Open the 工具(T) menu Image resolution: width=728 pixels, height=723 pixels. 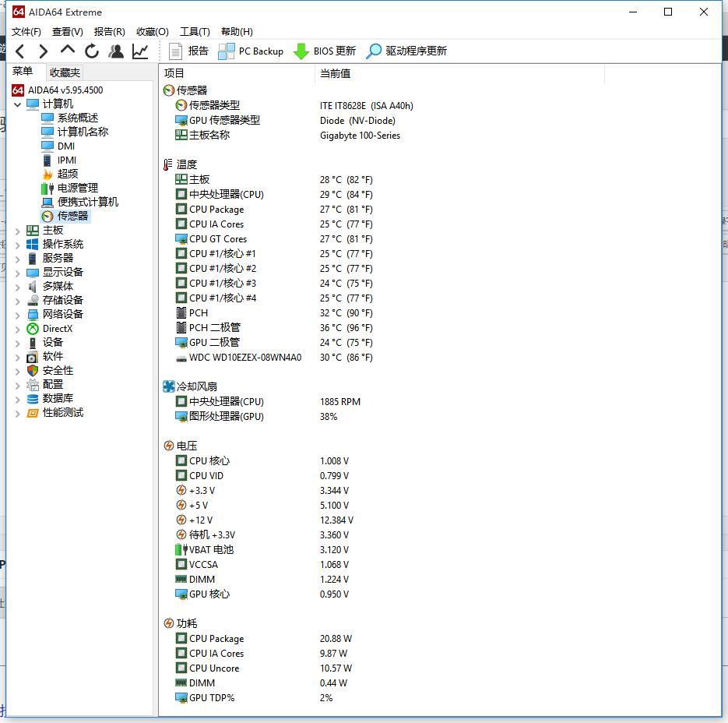(x=195, y=32)
